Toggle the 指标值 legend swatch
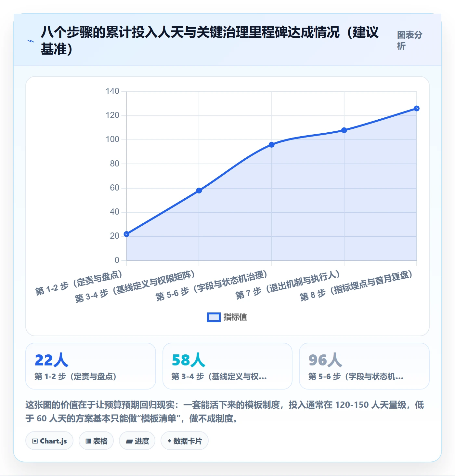Screen dimensions: 455x476 [214, 317]
